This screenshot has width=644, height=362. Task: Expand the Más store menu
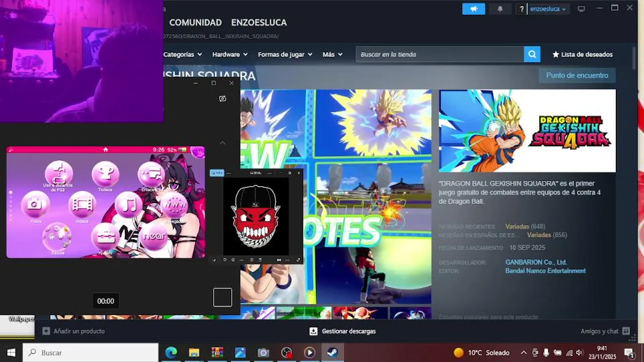click(x=333, y=54)
